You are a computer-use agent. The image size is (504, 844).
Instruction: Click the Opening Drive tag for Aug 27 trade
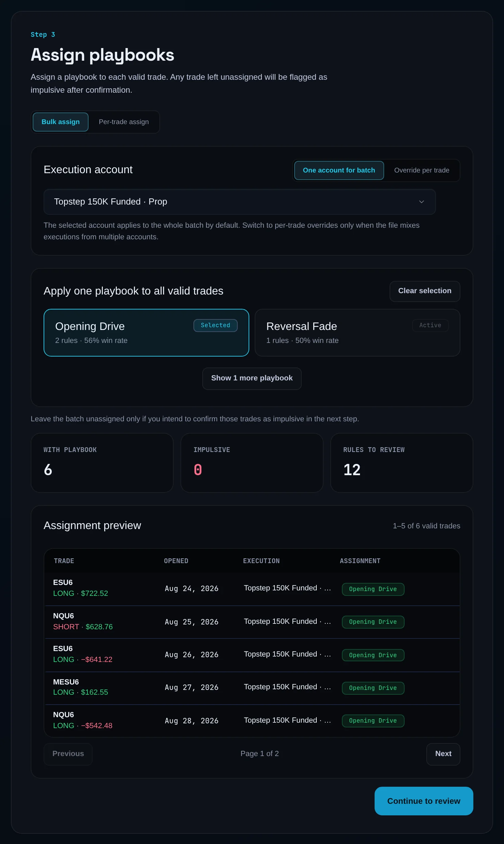pyautogui.click(x=373, y=688)
